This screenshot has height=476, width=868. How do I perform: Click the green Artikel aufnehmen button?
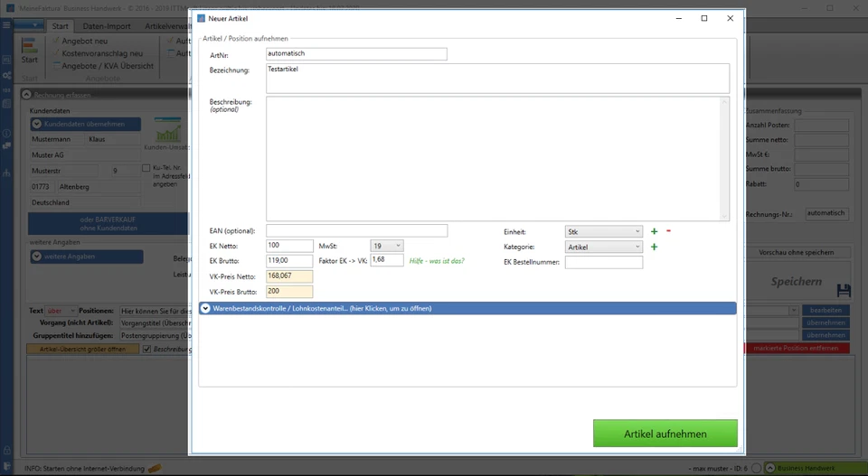click(x=665, y=433)
